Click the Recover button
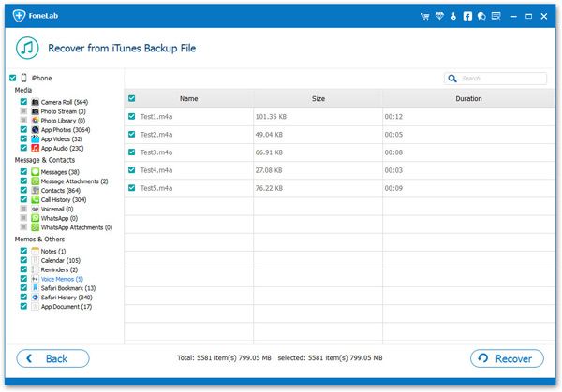The width and height of the screenshot is (562, 392). tap(507, 358)
